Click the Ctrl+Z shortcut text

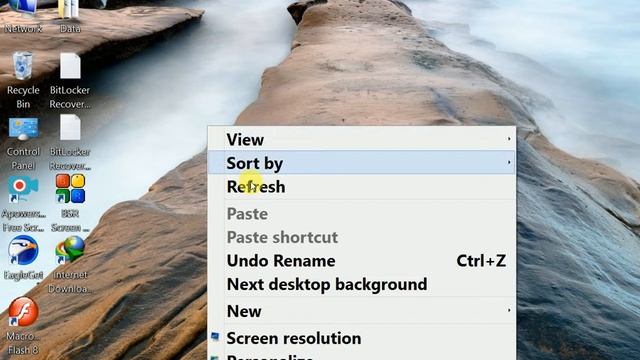coord(481,261)
